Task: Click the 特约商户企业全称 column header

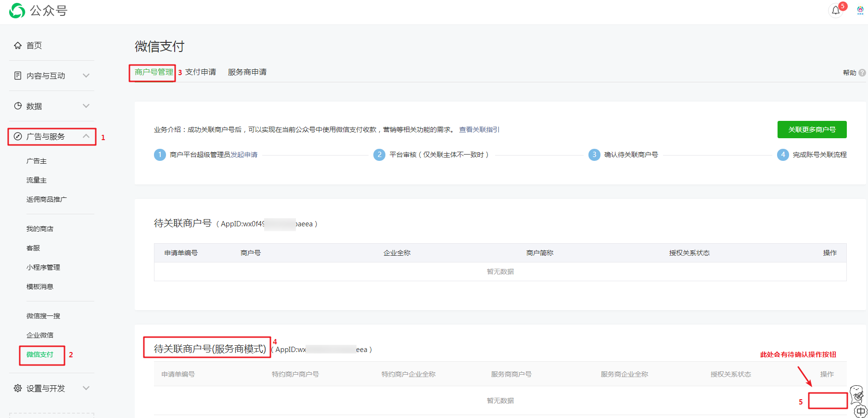Action: [408, 374]
